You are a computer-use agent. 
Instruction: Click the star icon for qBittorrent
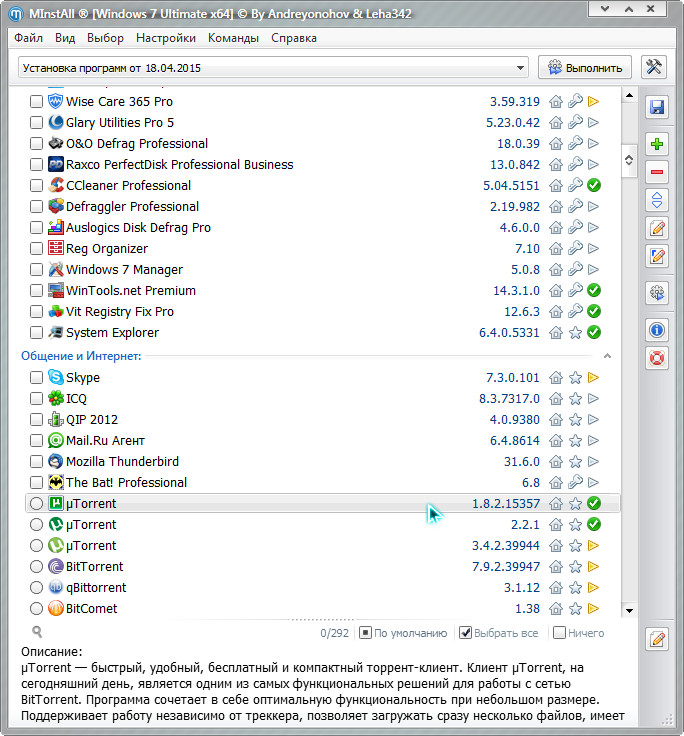(x=575, y=588)
